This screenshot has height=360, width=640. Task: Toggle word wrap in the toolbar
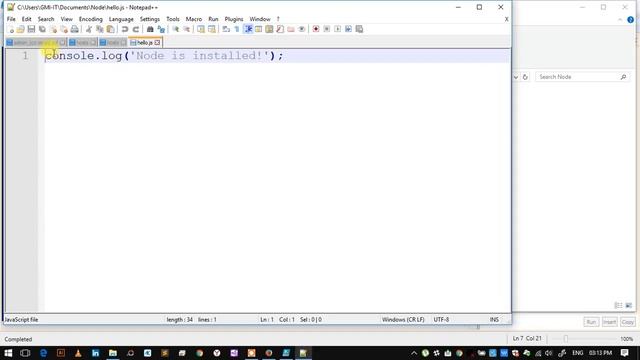[x=226, y=29]
